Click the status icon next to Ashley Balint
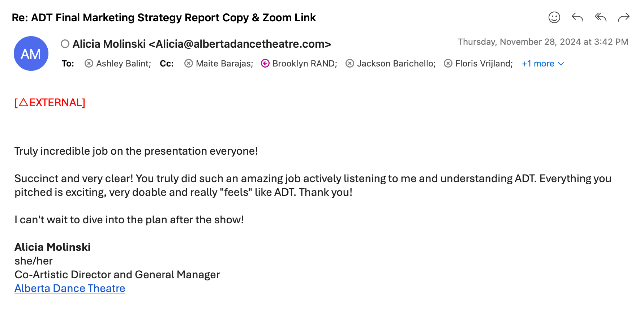Screen dimensions: 644x318 coord(89,64)
